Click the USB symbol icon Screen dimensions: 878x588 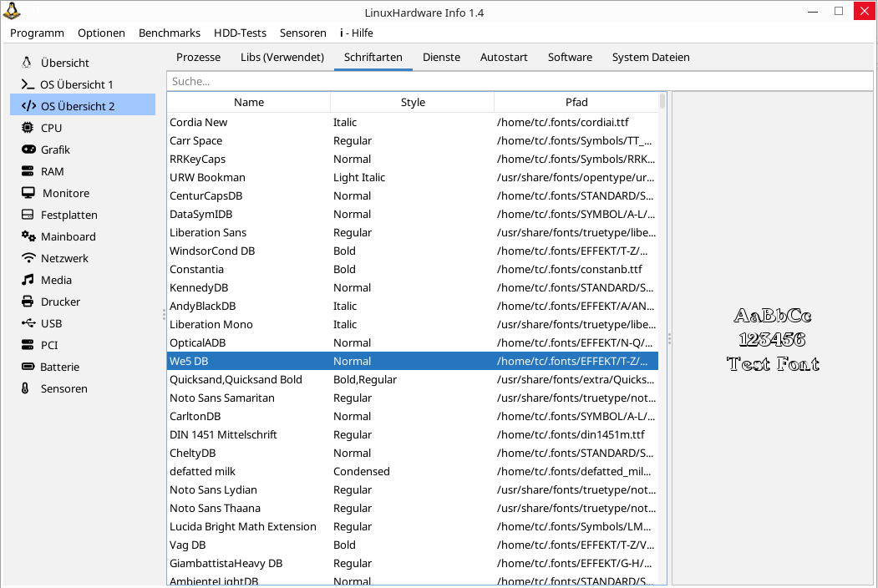pos(28,323)
